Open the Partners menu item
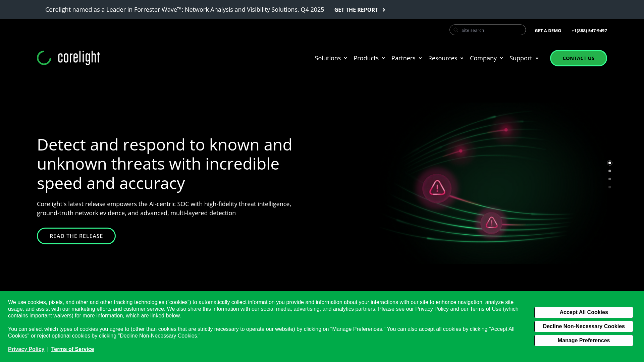 [404, 58]
